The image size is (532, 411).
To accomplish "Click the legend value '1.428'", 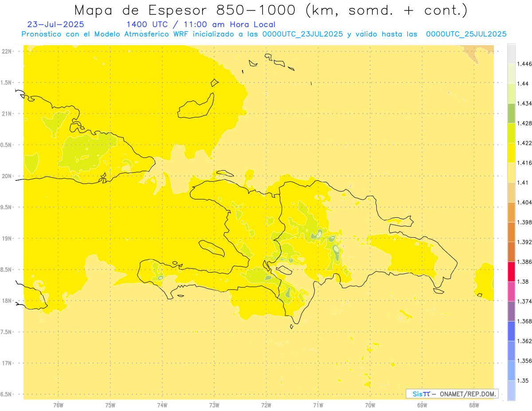I will coord(525,123).
